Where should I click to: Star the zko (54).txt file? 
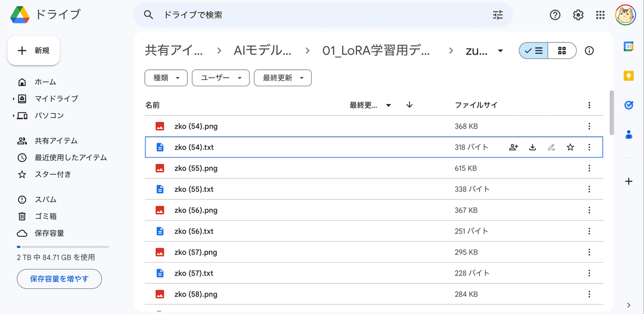click(x=570, y=147)
